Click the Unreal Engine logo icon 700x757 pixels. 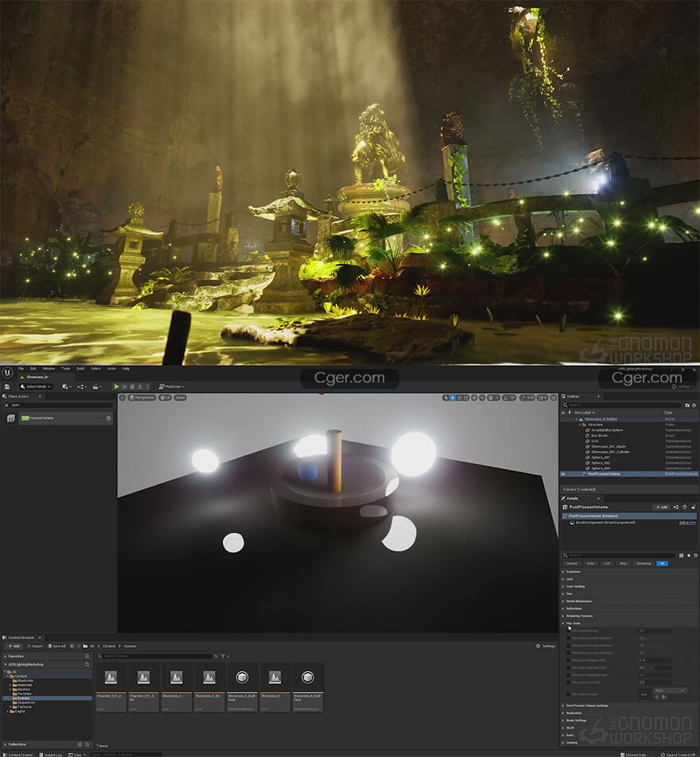pos(7,373)
